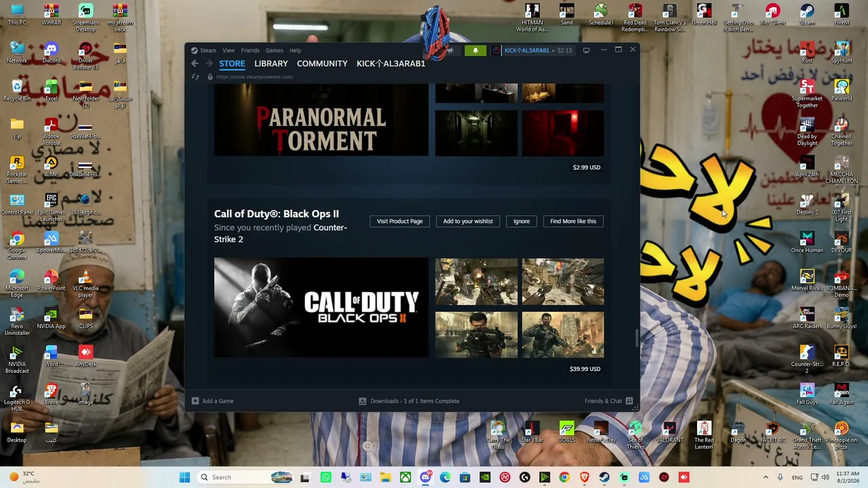868x488 pixels.
Task: Click the red room Paranormal Torment screenshot
Action: [563, 133]
